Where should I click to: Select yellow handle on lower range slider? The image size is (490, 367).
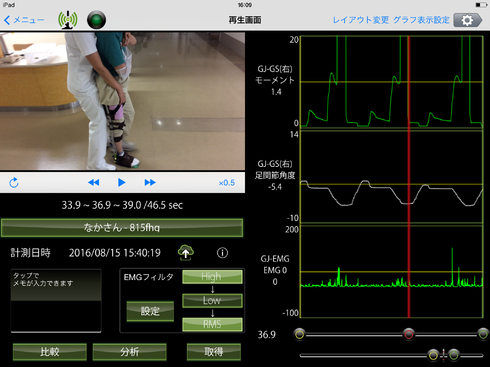[x=433, y=355]
